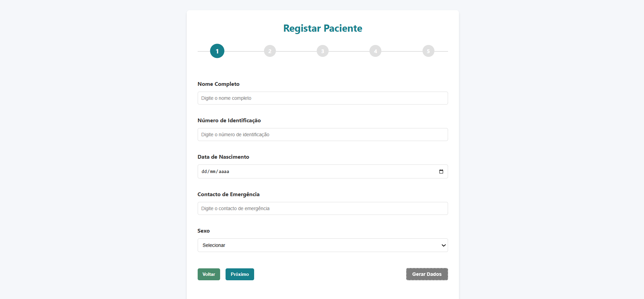Click the Nome Completo input field
This screenshot has height=299, width=644.
pos(323,98)
